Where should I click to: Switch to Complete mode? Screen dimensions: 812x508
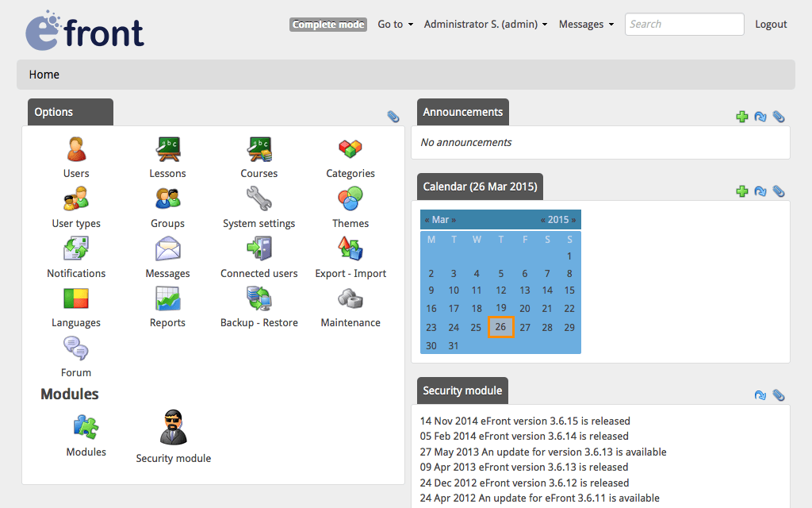coord(327,24)
